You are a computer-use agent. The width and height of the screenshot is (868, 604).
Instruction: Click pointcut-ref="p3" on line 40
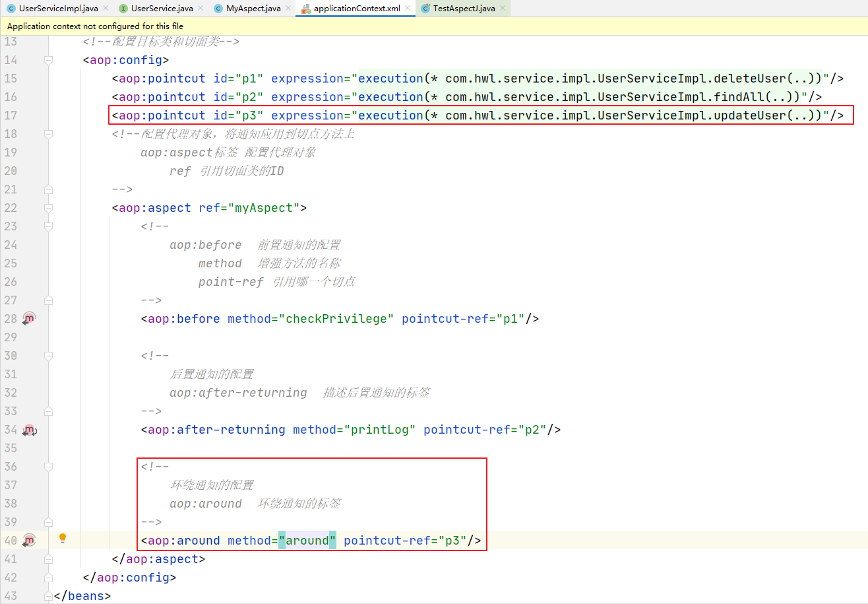coord(405,541)
